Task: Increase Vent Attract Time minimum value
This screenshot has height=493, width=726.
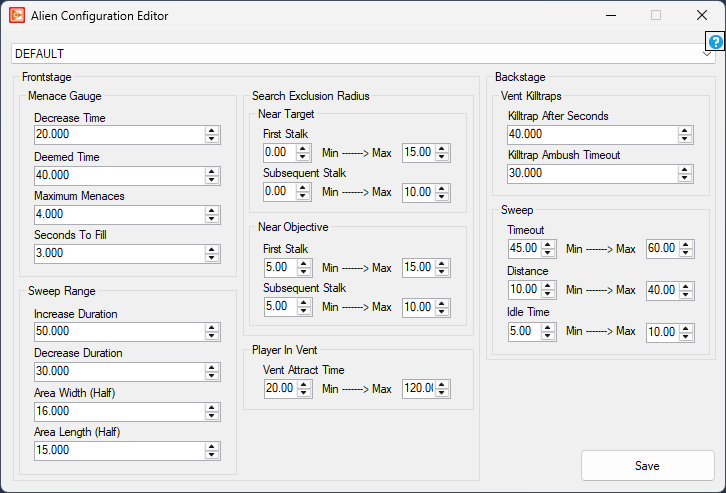Action: [306, 385]
